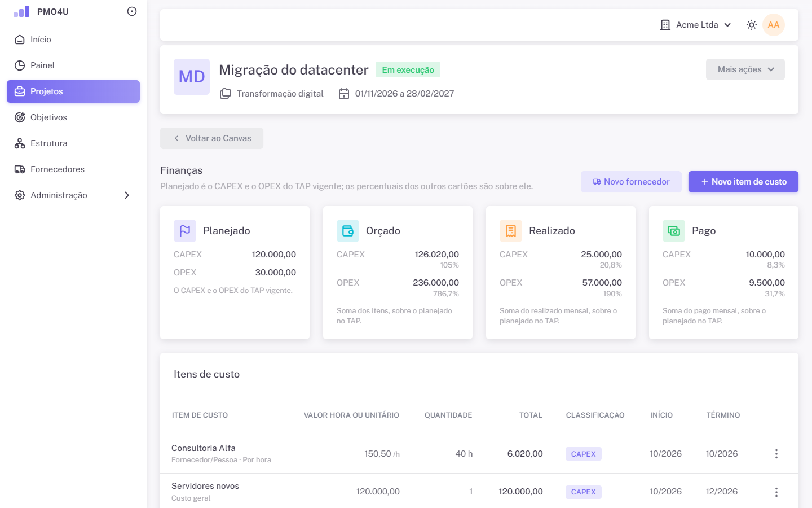Open the Acme Ltda company dropdown

(x=696, y=25)
